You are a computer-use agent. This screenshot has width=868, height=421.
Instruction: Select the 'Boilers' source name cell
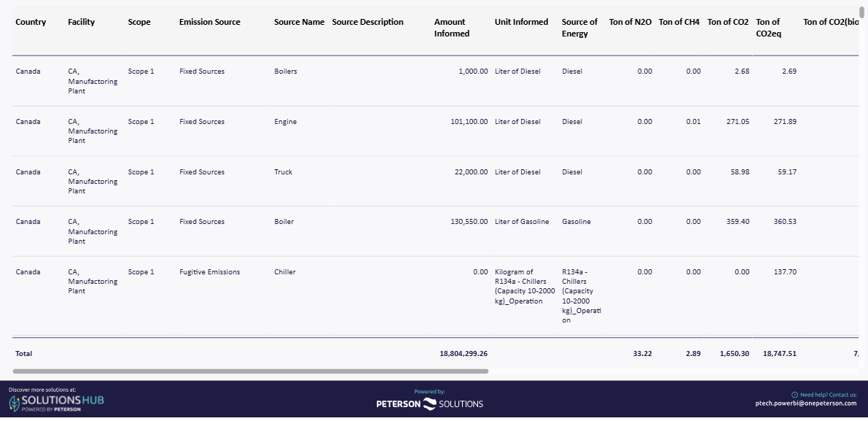286,72
